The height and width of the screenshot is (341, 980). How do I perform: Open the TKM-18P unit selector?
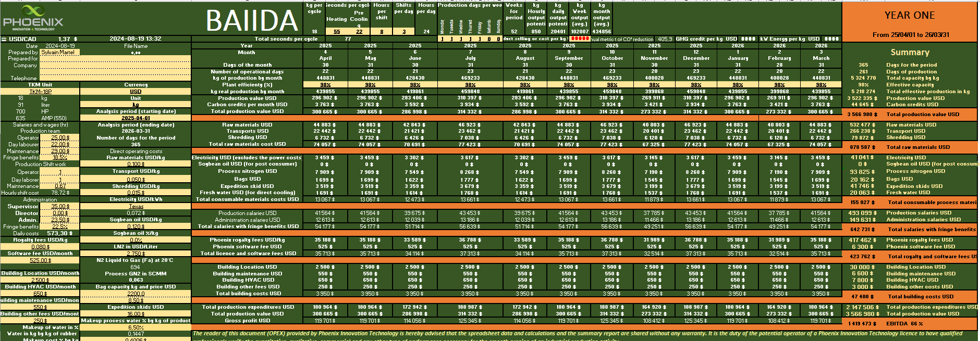pyautogui.click(x=40, y=92)
